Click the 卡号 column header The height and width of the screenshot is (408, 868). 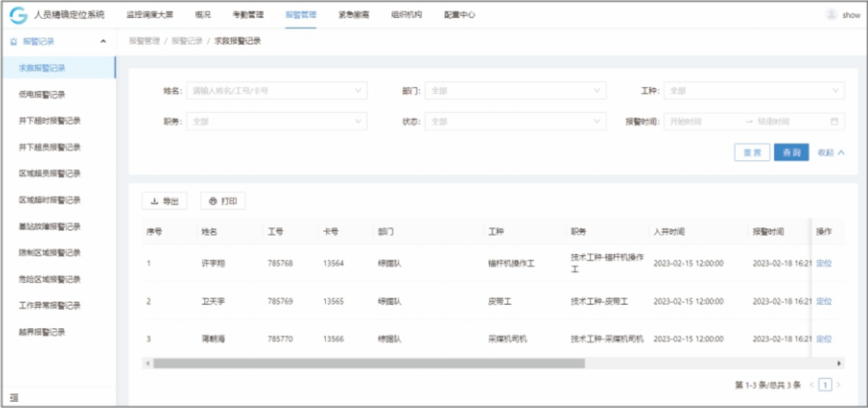click(x=330, y=232)
